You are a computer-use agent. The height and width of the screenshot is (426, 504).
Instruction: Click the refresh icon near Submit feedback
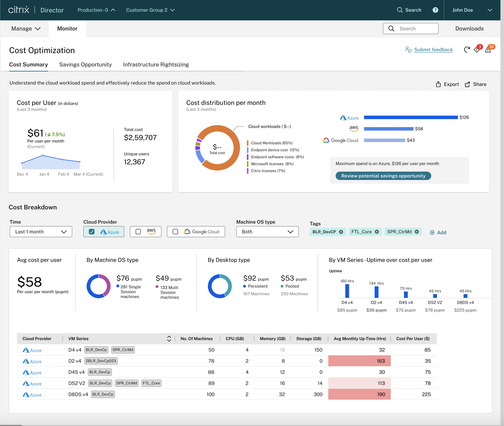(467, 50)
